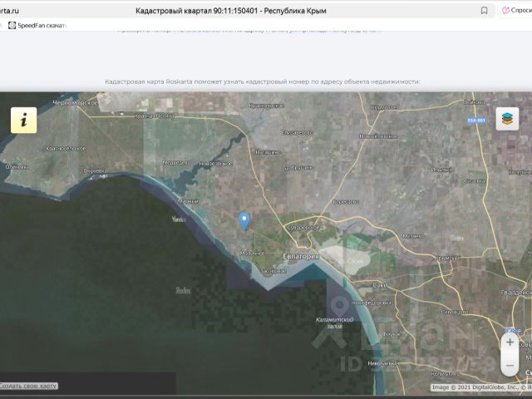Screen dimensions: 532x399
Task: Click the Спросить button in browser toolbar
Action: (x=517, y=11)
